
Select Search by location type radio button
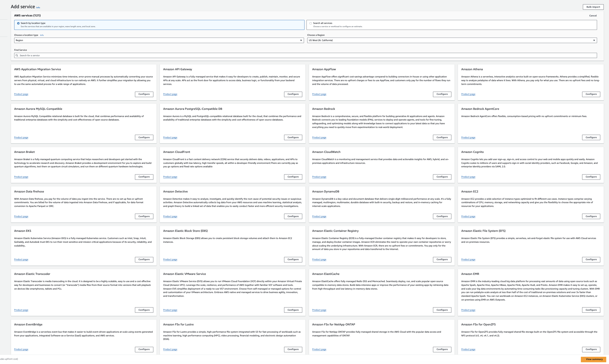[18, 23]
